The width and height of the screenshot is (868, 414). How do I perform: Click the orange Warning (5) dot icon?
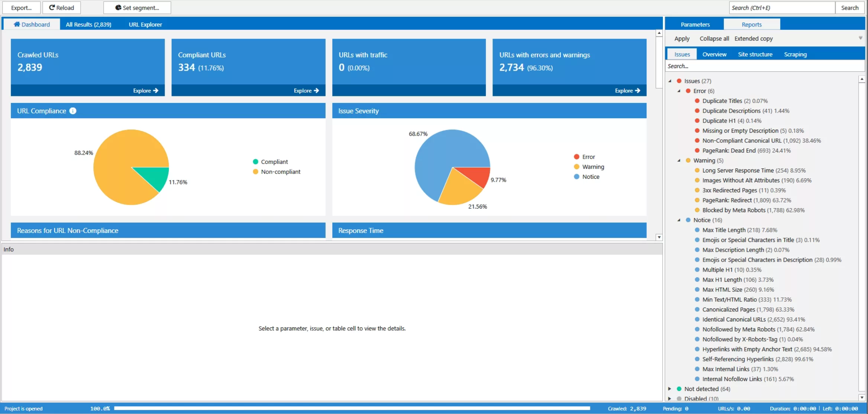pos(688,160)
